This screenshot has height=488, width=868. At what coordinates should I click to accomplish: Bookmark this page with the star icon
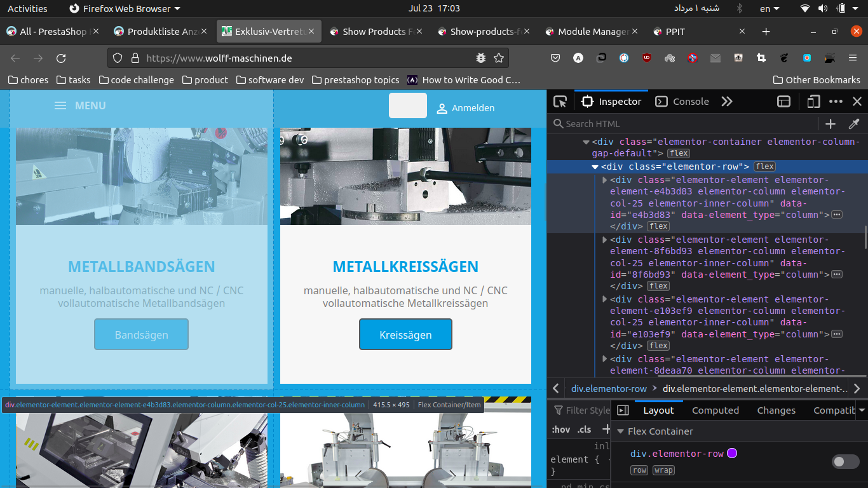pyautogui.click(x=499, y=58)
